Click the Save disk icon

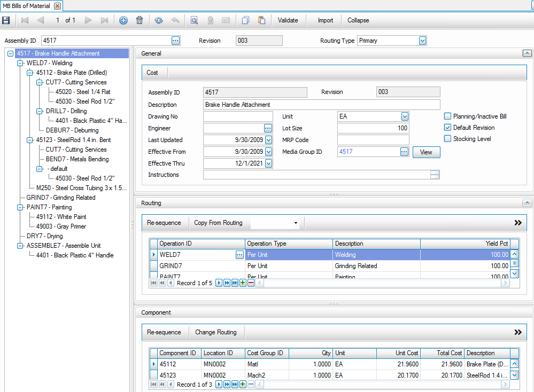click(6, 20)
